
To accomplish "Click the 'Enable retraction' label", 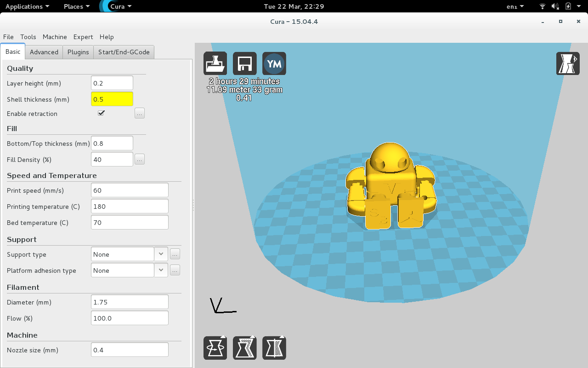I will (32, 114).
